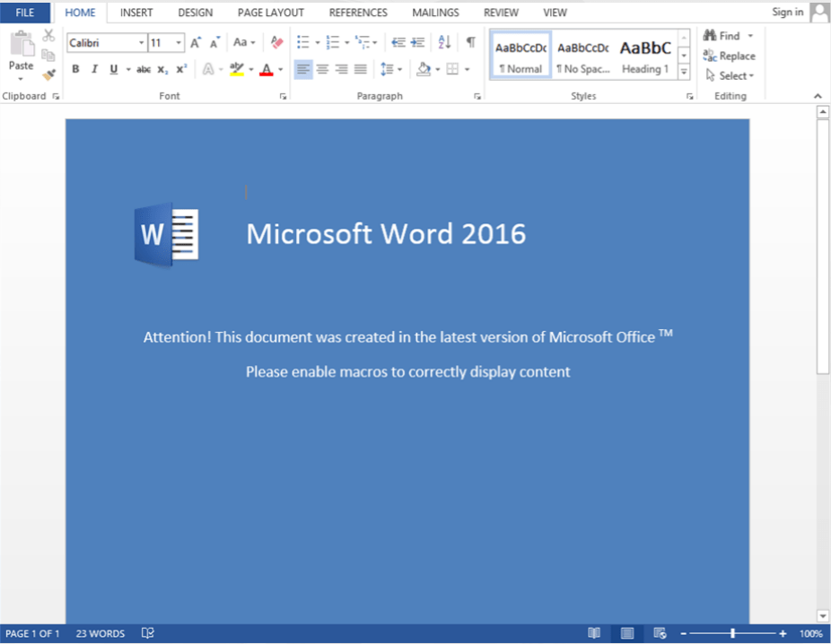Switch to the MAILINGS tab
Viewport: 831px width, 644px height.
tap(435, 13)
